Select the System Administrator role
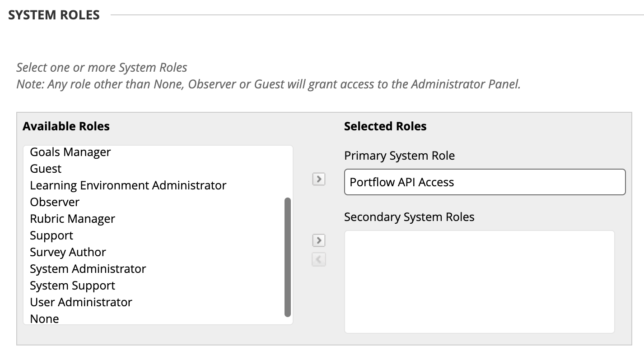 (x=88, y=269)
